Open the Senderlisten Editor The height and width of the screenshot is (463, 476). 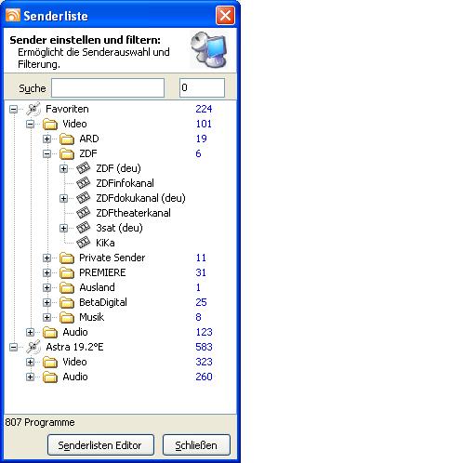(100, 445)
